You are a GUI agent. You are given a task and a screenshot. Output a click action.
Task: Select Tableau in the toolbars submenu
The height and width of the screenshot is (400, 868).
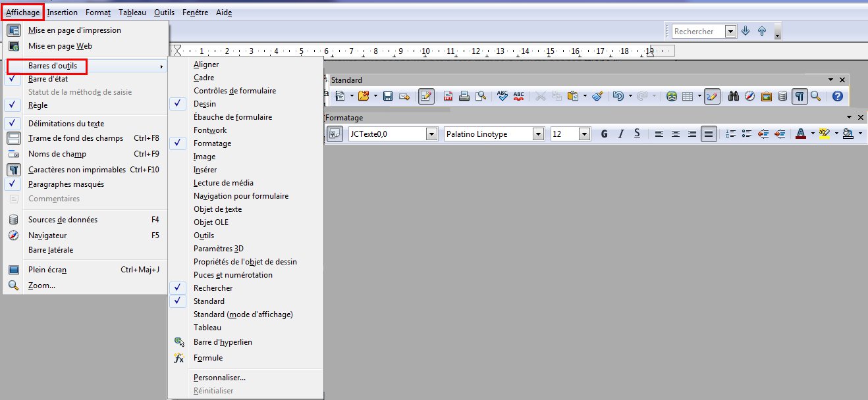click(x=207, y=328)
